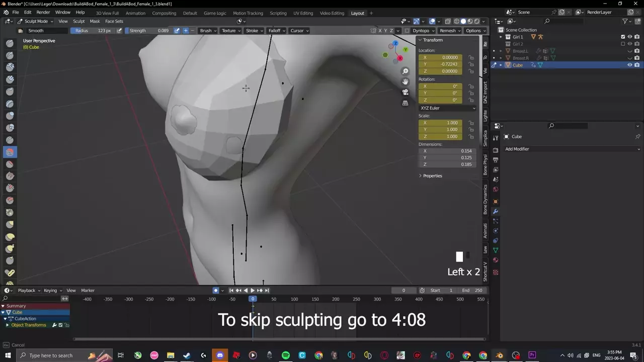The height and width of the screenshot is (362, 644).
Task: Hide the Cube object using eye icon
Action: click(629, 65)
